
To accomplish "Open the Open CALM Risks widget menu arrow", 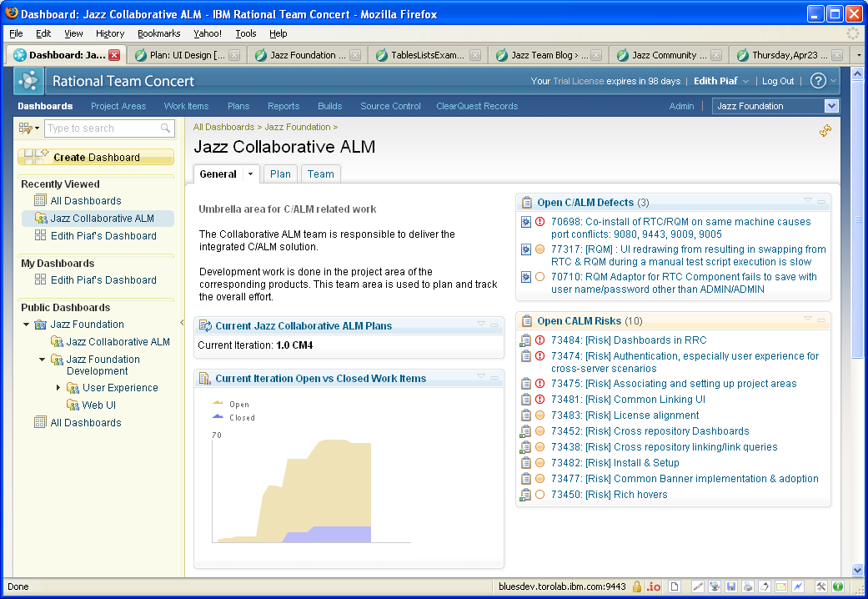I will click(x=808, y=319).
